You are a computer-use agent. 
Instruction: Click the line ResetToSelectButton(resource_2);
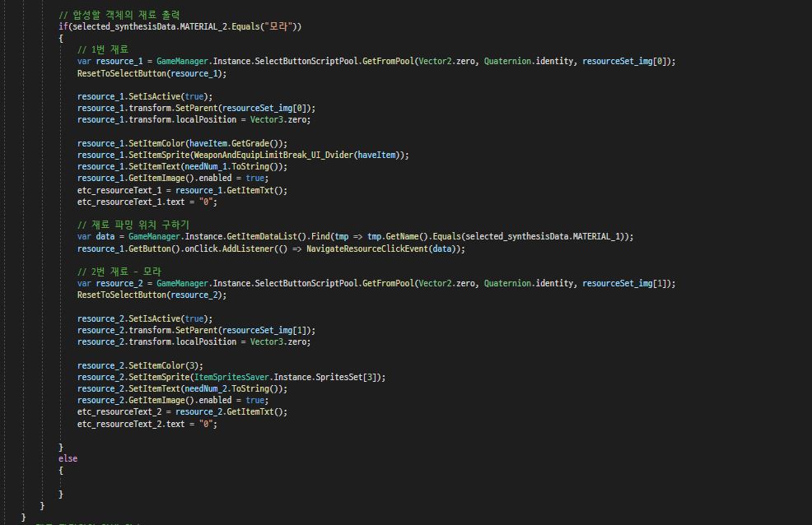click(x=152, y=295)
